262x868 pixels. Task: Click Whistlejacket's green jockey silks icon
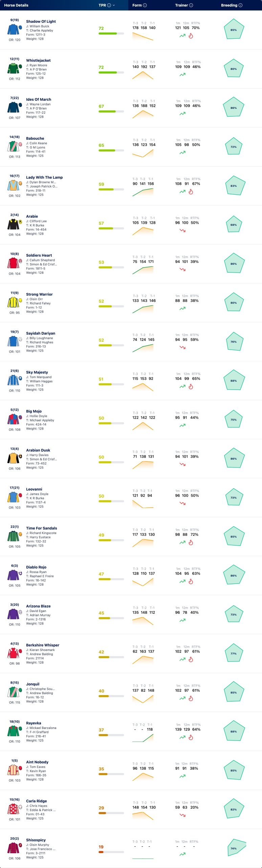13,68
